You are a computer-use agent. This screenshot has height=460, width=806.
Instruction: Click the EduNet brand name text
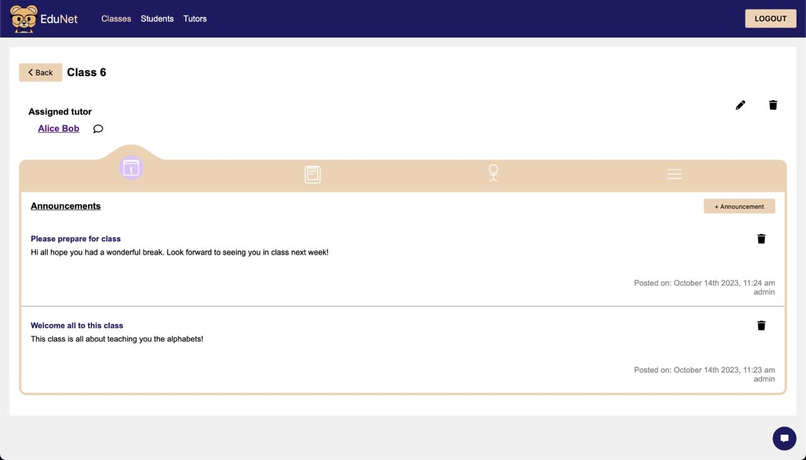(59, 19)
